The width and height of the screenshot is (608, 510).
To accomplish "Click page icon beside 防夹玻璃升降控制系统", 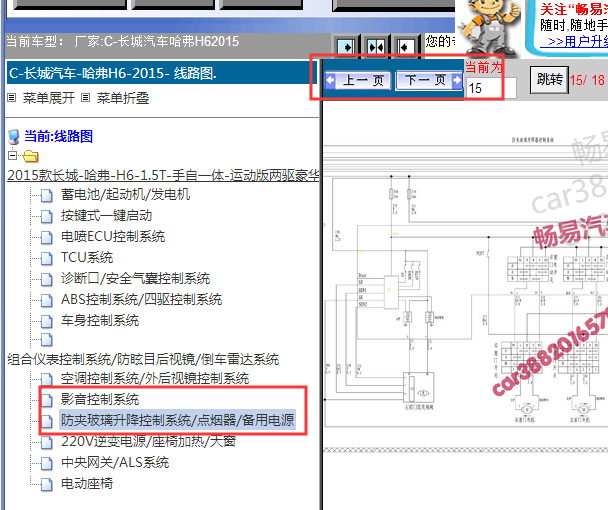I will (47, 420).
